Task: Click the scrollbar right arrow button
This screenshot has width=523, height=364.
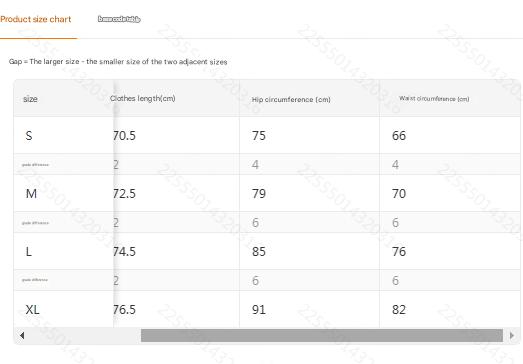Action: 512,335
